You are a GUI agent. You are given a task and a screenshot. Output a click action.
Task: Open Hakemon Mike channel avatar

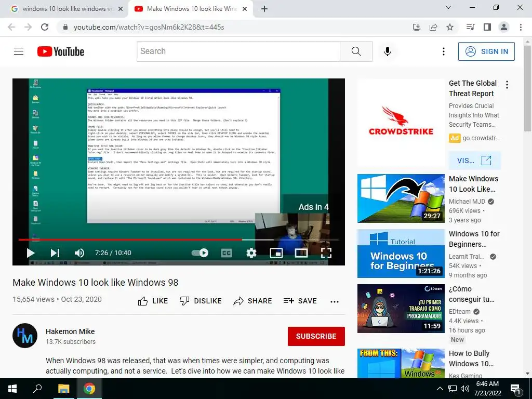25,336
